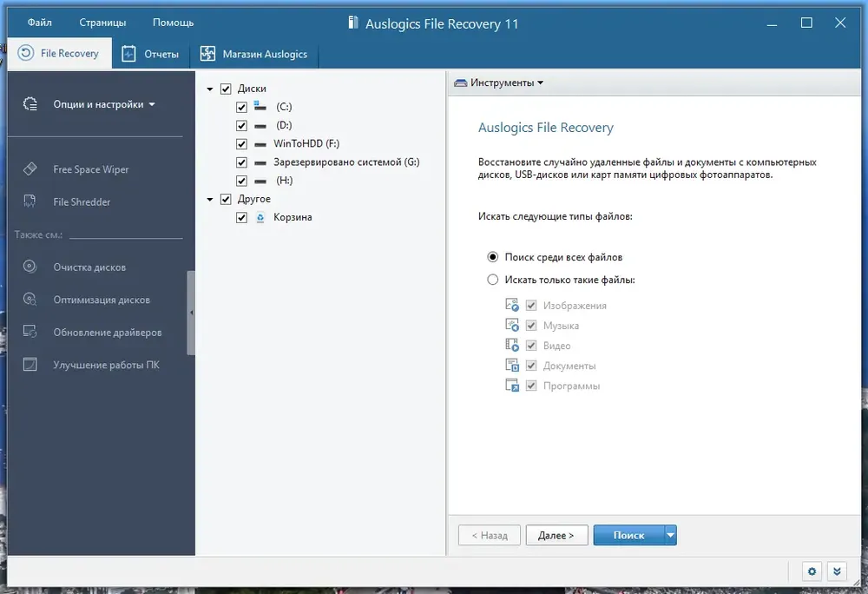Uncheck the (D:) drive checkbox
The height and width of the screenshot is (594, 868).
(241, 126)
